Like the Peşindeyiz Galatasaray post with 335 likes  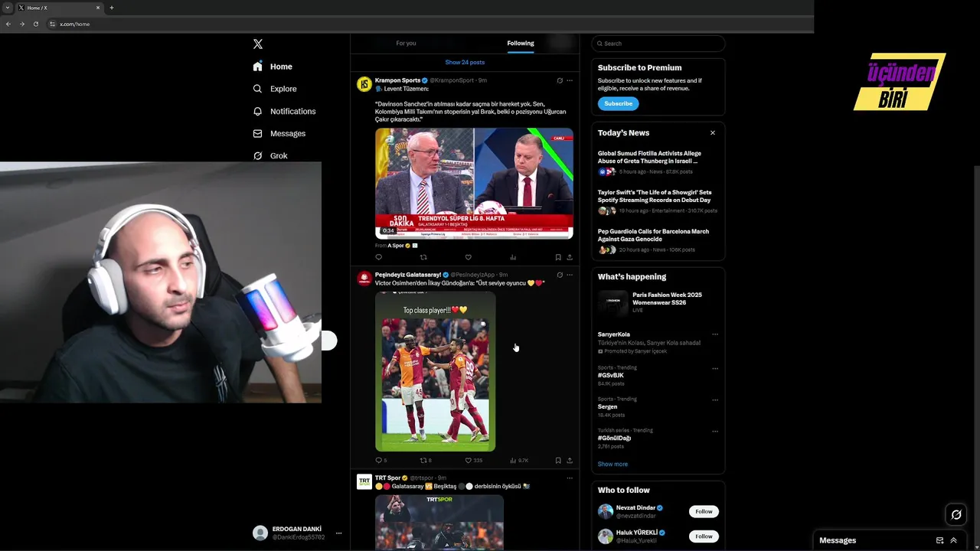(474, 461)
